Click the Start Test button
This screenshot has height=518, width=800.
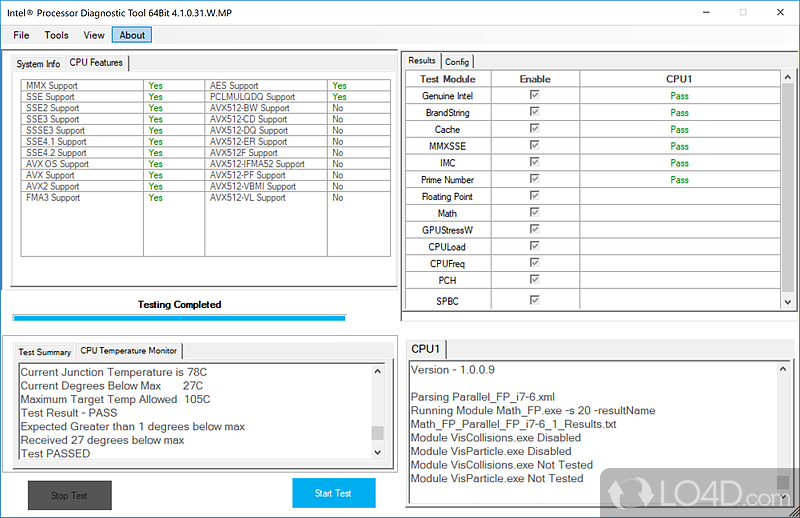[334, 493]
